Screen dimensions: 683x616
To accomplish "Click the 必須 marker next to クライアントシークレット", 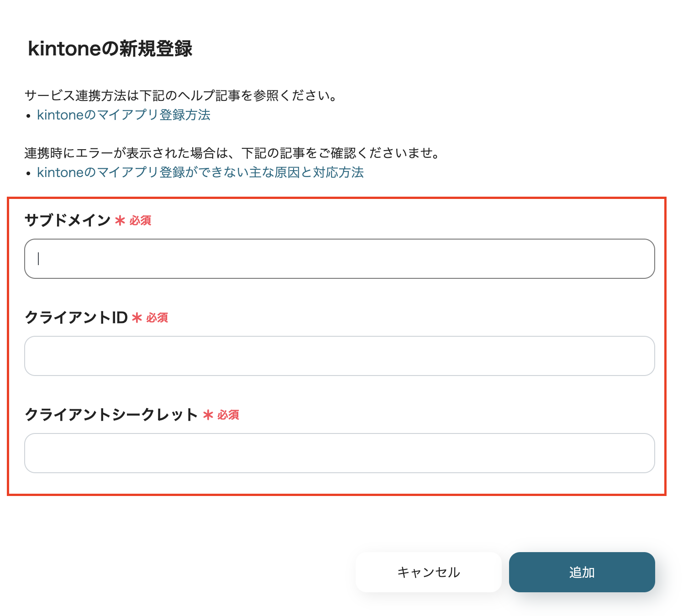I will pyautogui.click(x=228, y=415).
